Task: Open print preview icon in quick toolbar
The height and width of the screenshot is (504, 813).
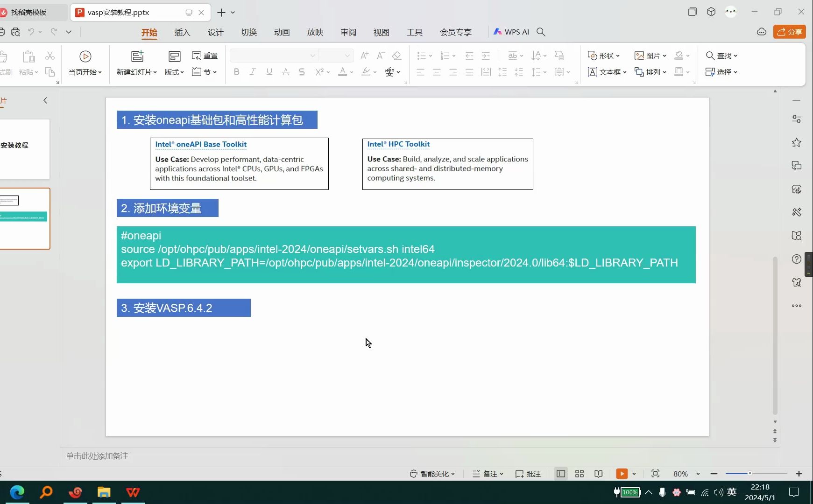Action: coord(15,32)
